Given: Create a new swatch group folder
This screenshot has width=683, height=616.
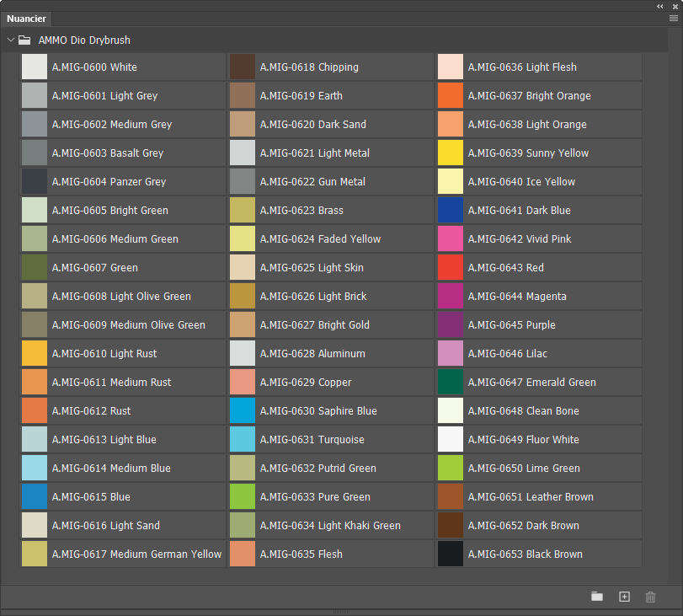Looking at the screenshot, I should (x=597, y=597).
